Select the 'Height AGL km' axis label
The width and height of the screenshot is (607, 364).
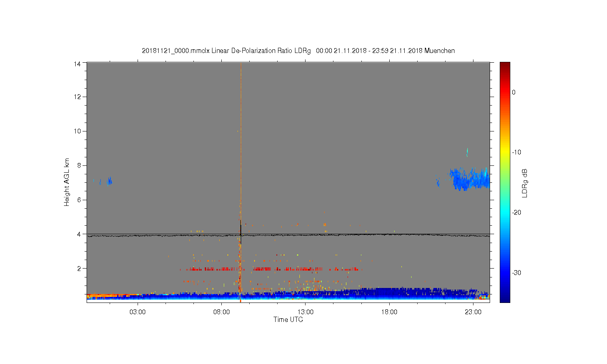(67, 182)
